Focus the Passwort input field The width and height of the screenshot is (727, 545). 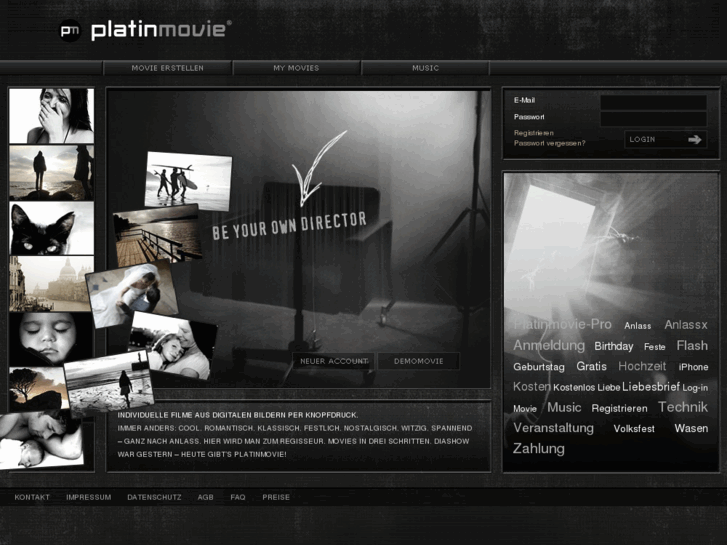[x=654, y=119]
